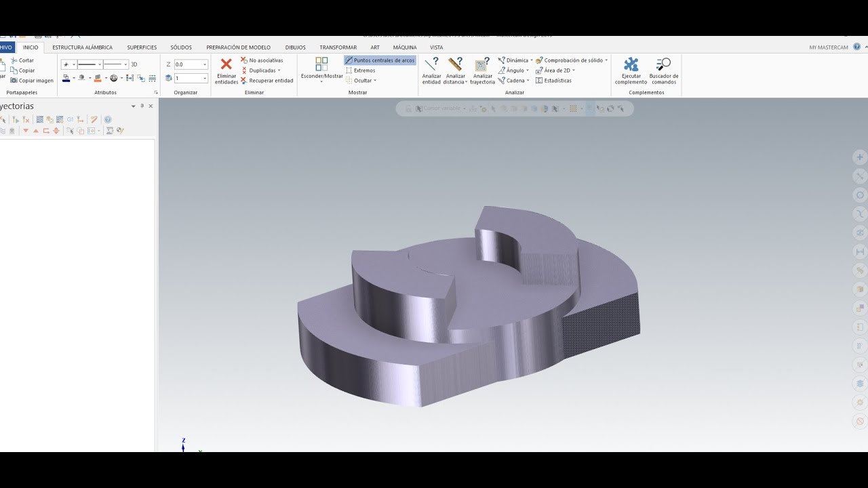Click the circle icon in right sidebar
The image size is (868, 488).
click(860, 195)
